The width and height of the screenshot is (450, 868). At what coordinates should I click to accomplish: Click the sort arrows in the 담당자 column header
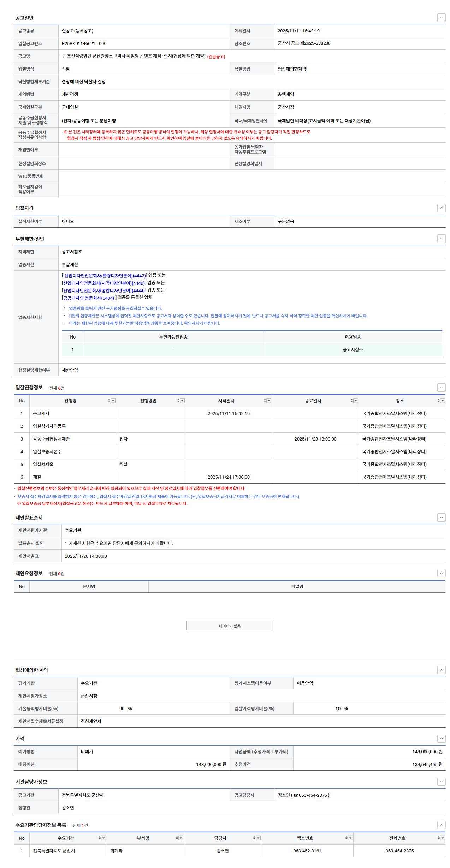[x=254, y=838]
